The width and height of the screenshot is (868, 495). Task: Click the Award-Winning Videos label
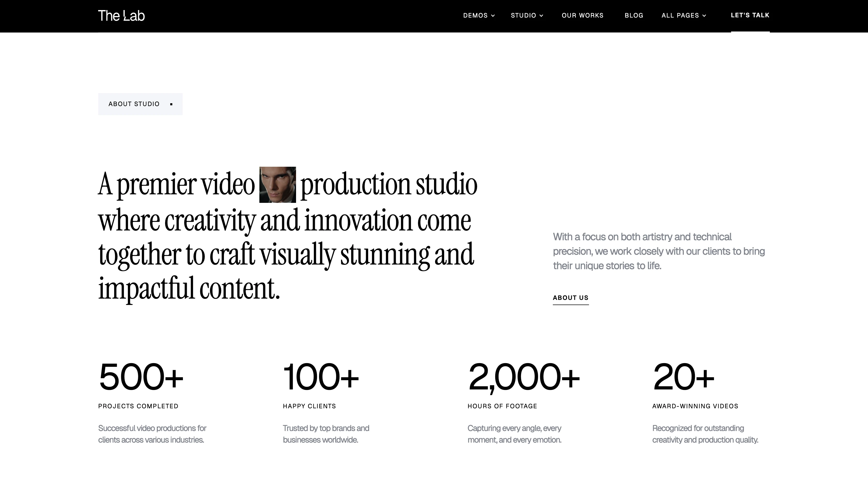pyautogui.click(x=695, y=406)
